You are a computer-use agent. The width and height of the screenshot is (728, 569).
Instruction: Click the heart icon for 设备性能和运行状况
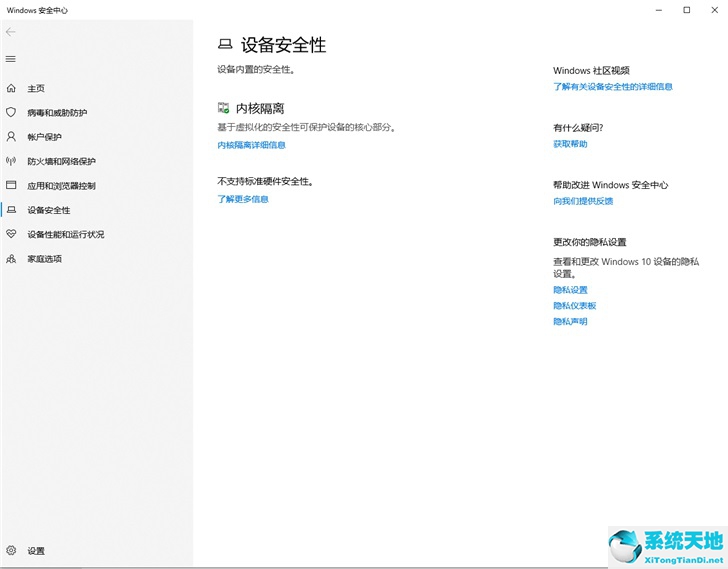11,234
